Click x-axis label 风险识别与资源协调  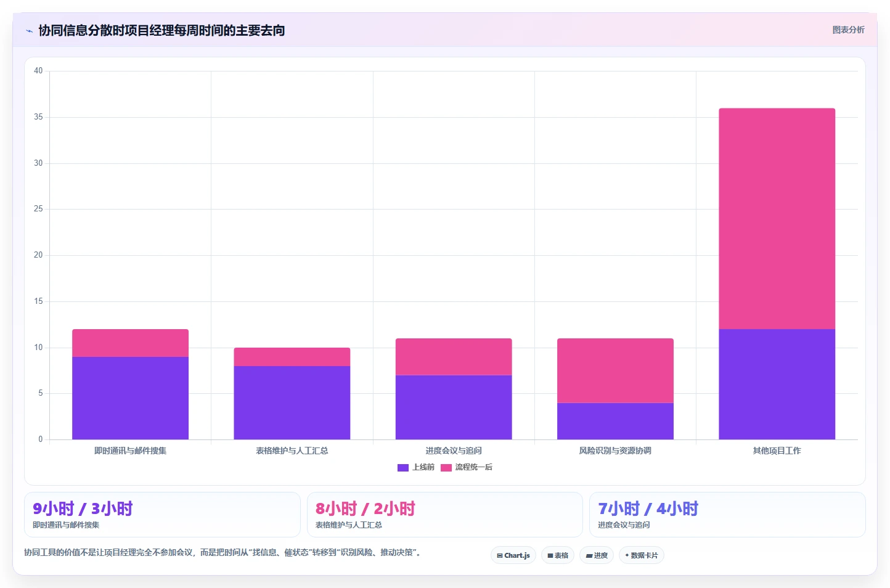[x=615, y=451]
